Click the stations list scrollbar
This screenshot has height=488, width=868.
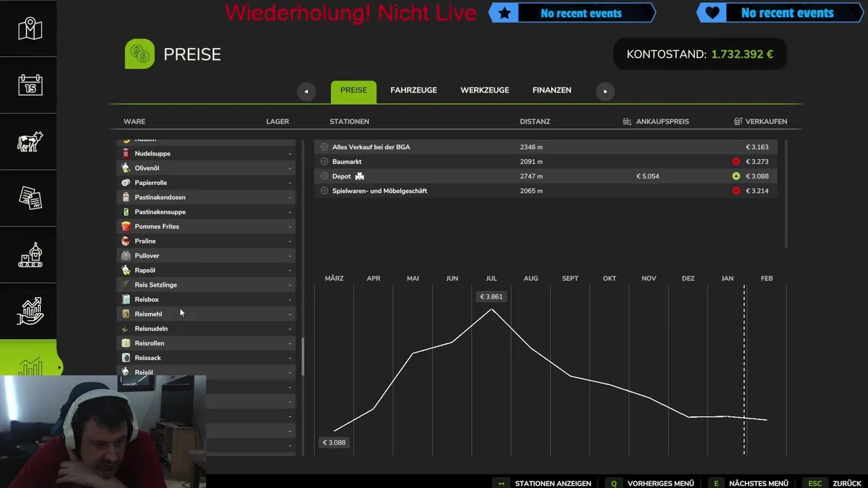tap(786, 195)
